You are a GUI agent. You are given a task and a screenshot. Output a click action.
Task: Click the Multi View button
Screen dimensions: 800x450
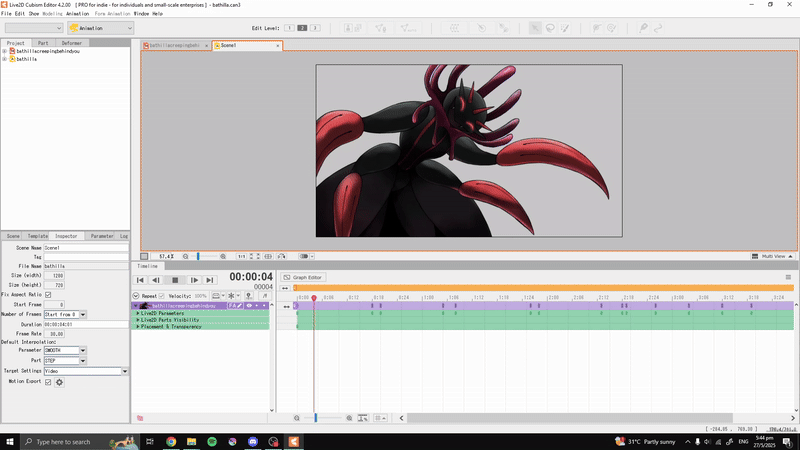[772, 256]
